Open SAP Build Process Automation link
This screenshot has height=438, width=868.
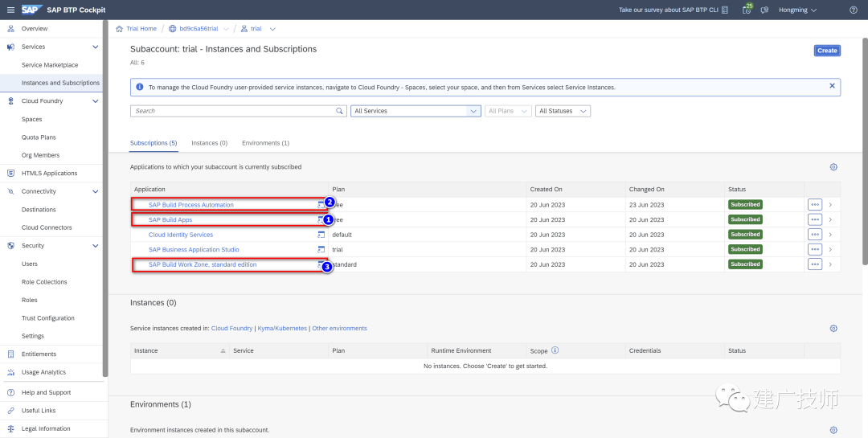pyautogui.click(x=191, y=205)
